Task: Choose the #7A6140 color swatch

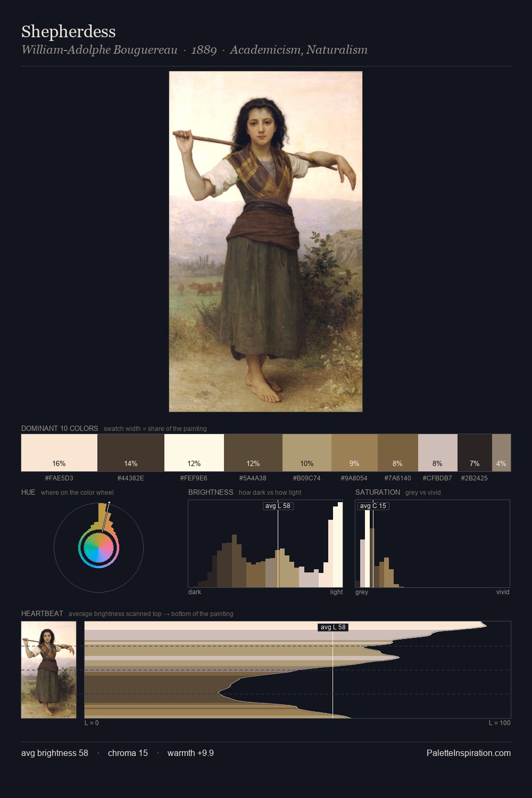Action: click(398, 453)
